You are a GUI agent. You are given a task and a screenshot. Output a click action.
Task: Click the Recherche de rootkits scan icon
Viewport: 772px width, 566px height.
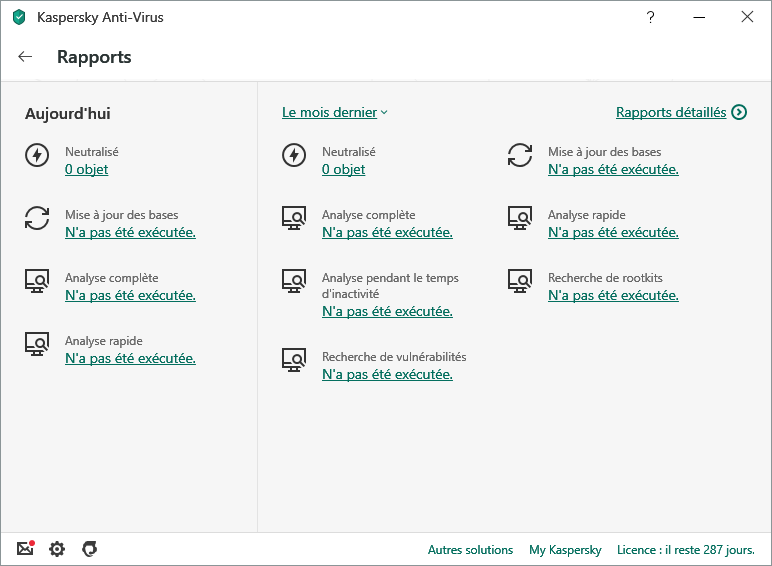click(x=520, y=281)
